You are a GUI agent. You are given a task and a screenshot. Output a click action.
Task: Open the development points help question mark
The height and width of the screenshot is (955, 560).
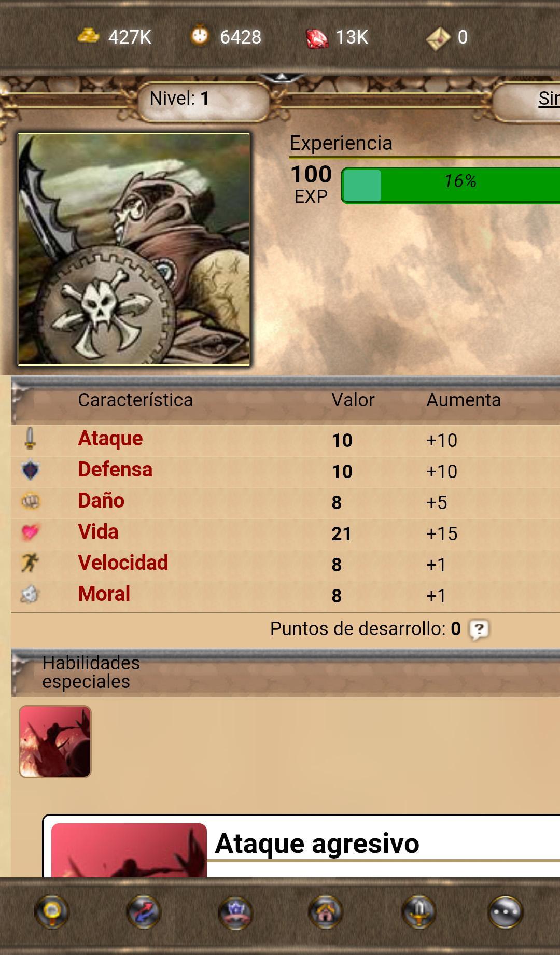479,630
